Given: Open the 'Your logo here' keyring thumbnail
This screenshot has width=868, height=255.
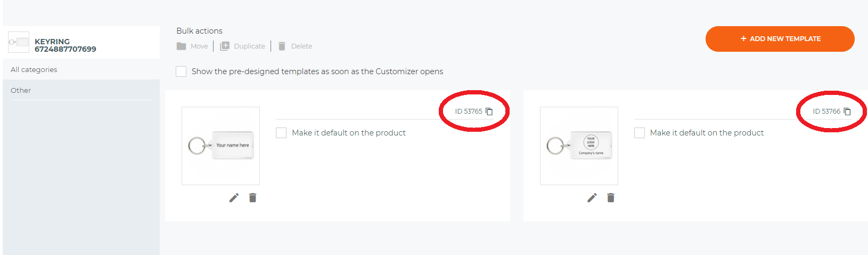Looking at the screenshot, I should [x=579, y=146].
